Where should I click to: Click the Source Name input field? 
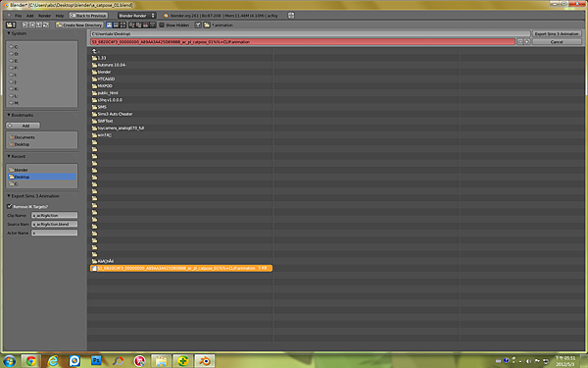(54, 224)
